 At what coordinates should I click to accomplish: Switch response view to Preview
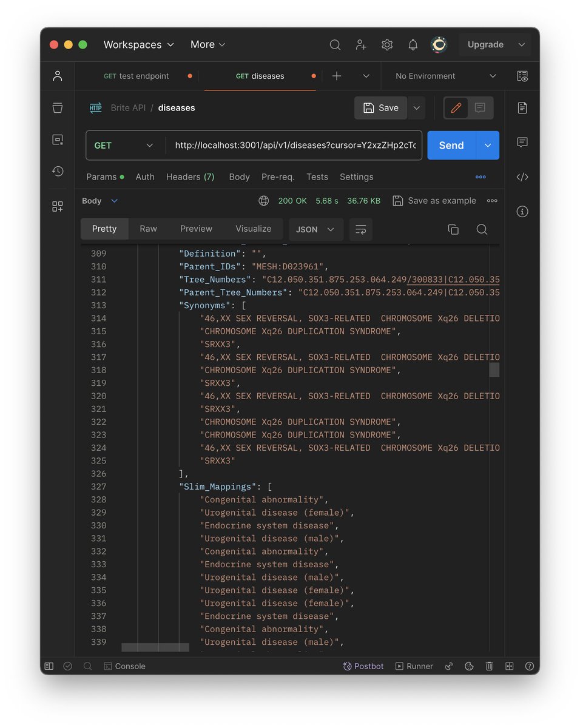coord(196,229)
